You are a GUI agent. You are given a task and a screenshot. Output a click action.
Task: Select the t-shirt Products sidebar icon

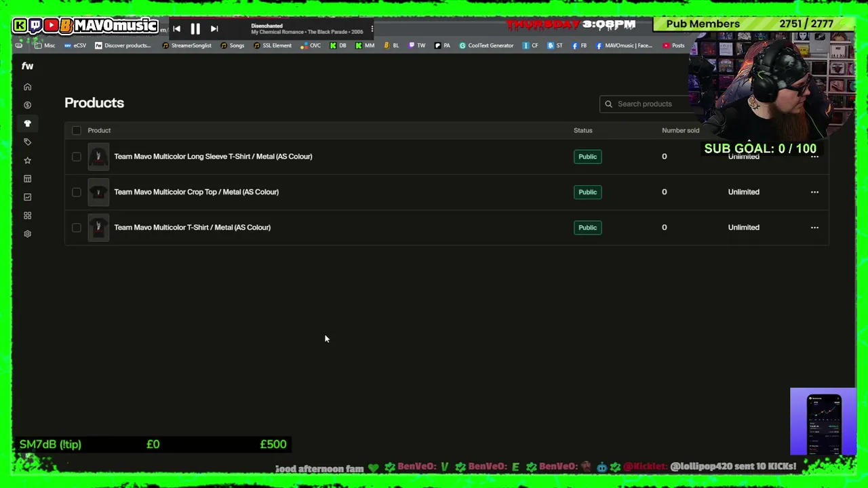[x=27, y=123]
